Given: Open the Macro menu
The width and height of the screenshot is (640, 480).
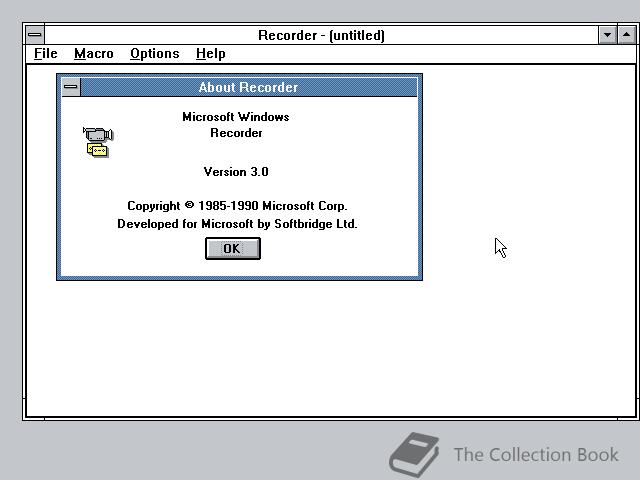Looking at the screenshot, I should (93, 53).
